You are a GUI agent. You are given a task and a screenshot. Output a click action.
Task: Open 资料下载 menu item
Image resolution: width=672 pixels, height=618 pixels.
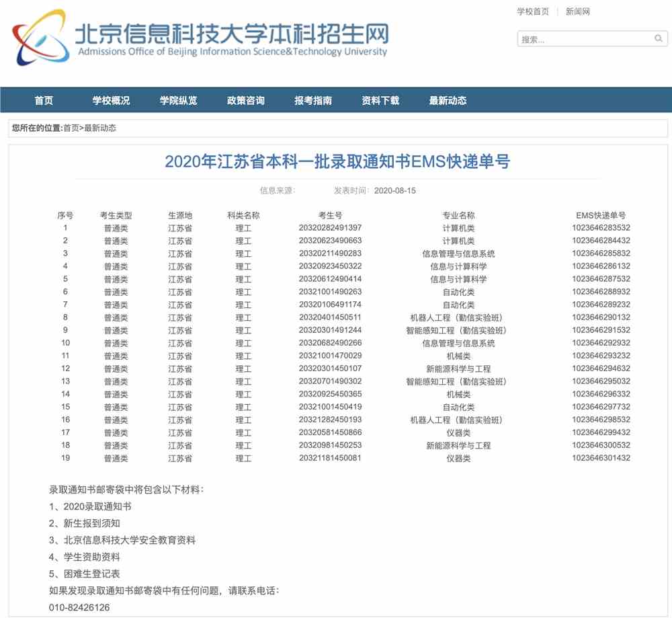pos(380,100)
